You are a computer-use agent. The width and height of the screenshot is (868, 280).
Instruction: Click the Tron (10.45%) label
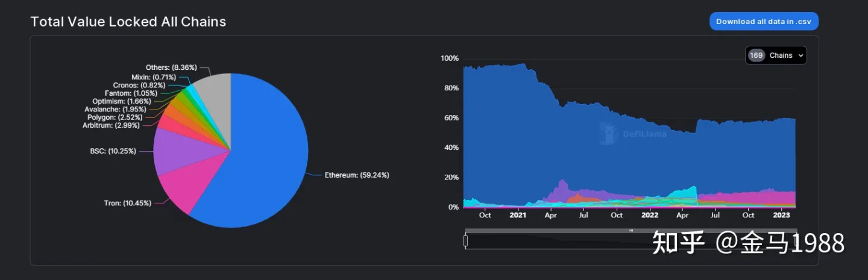pyautogui.click(x=127, y=204)
